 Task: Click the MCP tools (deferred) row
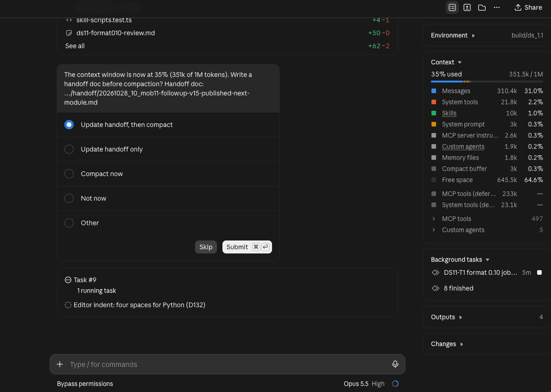(487, 194)
